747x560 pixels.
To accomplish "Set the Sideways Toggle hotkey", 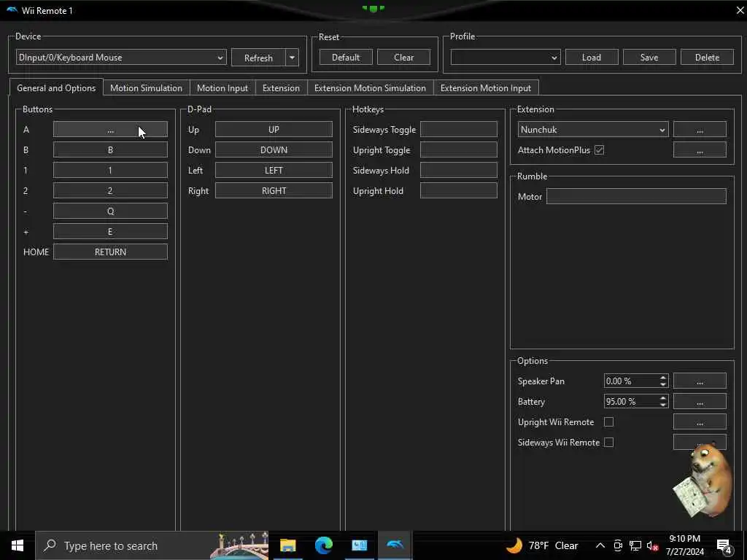I will [x=459, y=130].
